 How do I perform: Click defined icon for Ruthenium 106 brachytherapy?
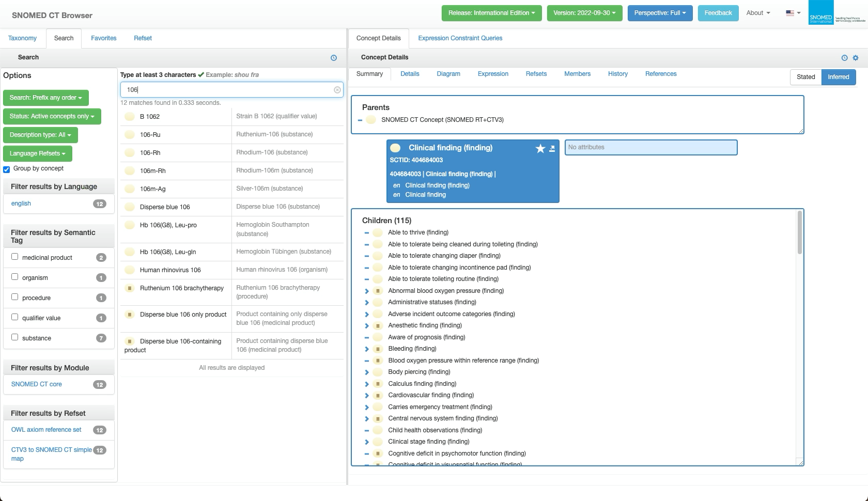coord(130,288)
